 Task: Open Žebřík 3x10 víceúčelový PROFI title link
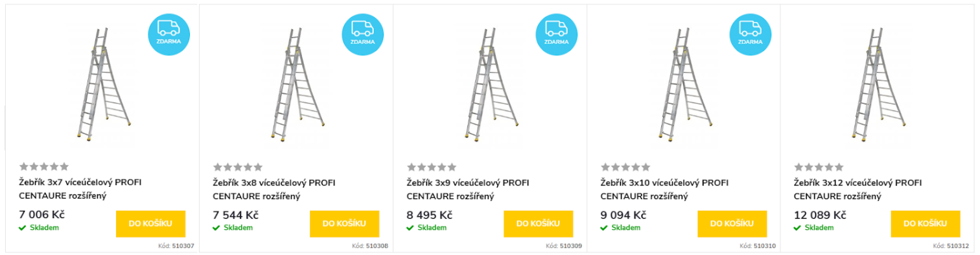coord(664,189)
